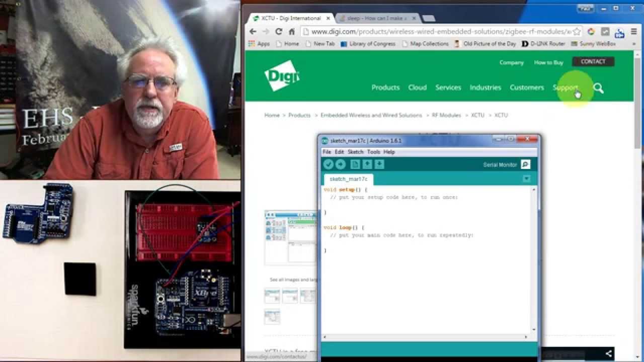Open the D-LINK Router bookmark
Image resolution: width=644 pixels, height=362 pixels.
coord(543,44)
